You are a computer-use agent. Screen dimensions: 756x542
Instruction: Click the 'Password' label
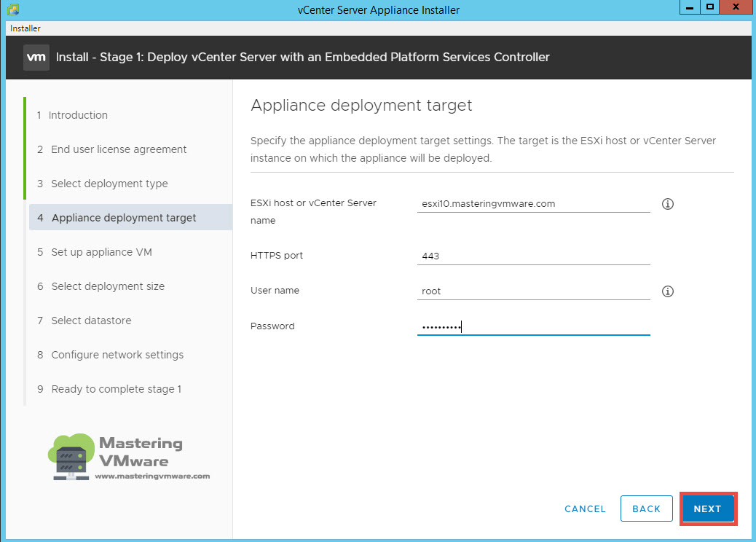[272, 326]
